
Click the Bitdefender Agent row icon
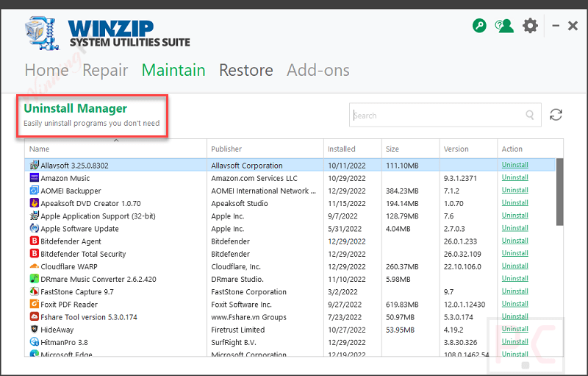pos(34,241)
